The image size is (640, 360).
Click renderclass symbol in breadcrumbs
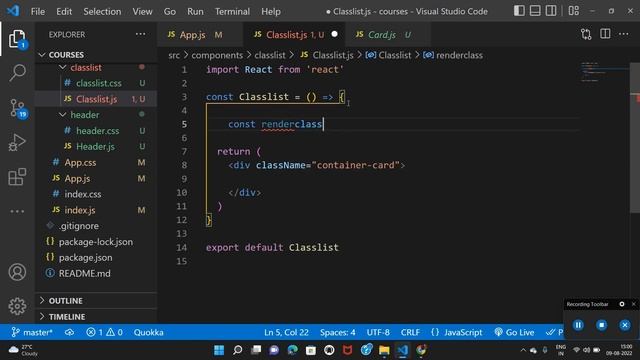click(x=459, y=55)
